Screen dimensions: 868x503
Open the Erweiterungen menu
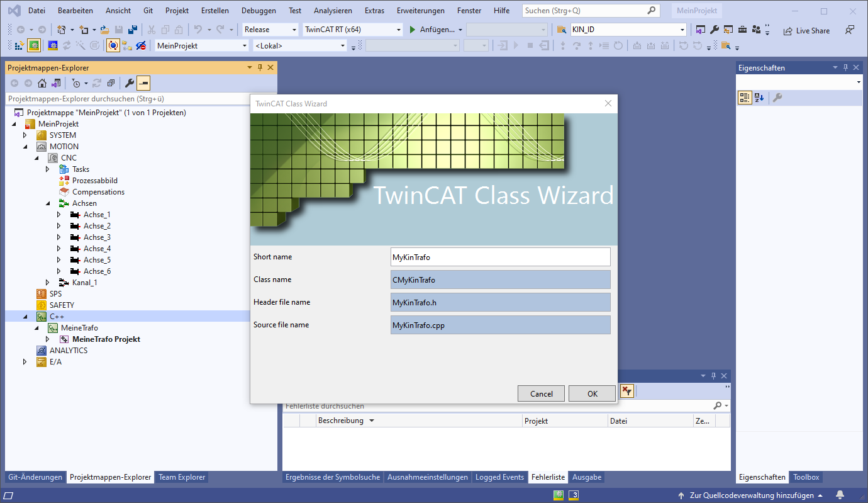pyautogui.click(x=421, y=11)
